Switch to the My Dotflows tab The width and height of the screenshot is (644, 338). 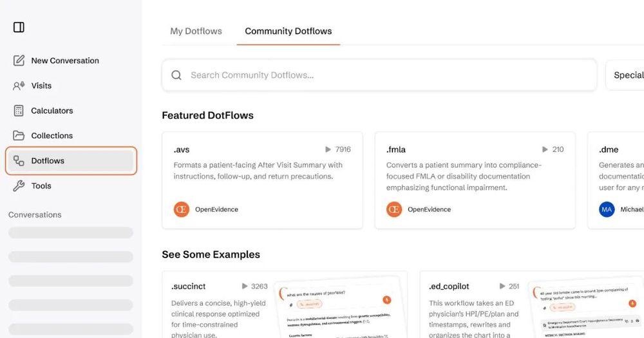[x=196, y=31]
